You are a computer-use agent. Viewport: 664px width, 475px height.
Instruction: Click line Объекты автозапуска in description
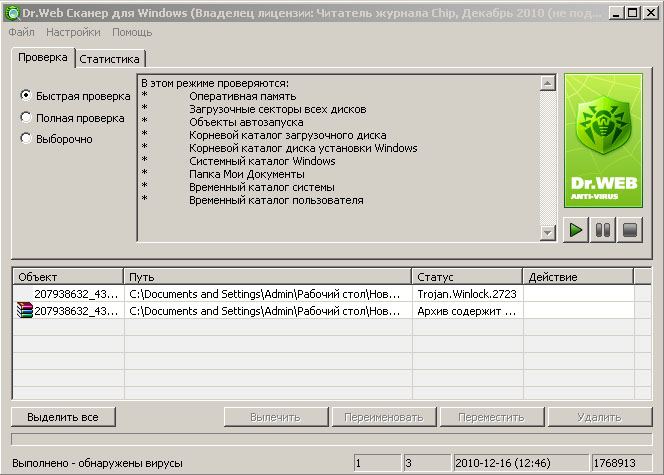pos(246,122)
